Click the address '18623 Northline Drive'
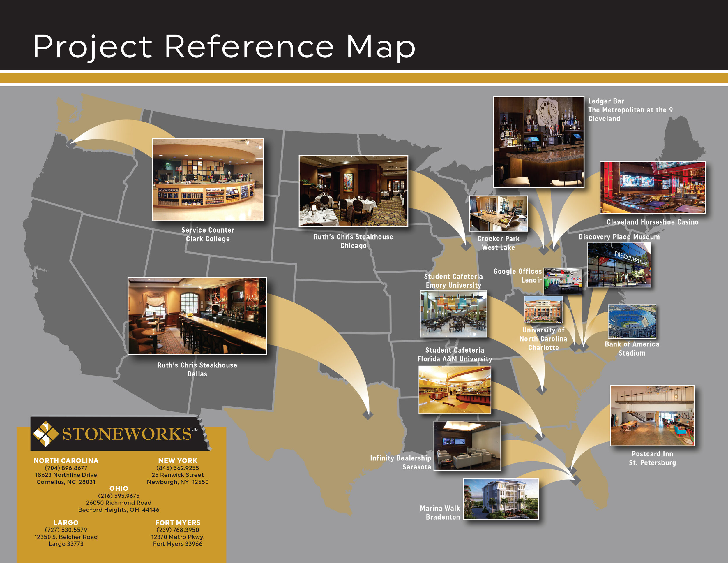728x563 pixels. [x=66, y=475]
